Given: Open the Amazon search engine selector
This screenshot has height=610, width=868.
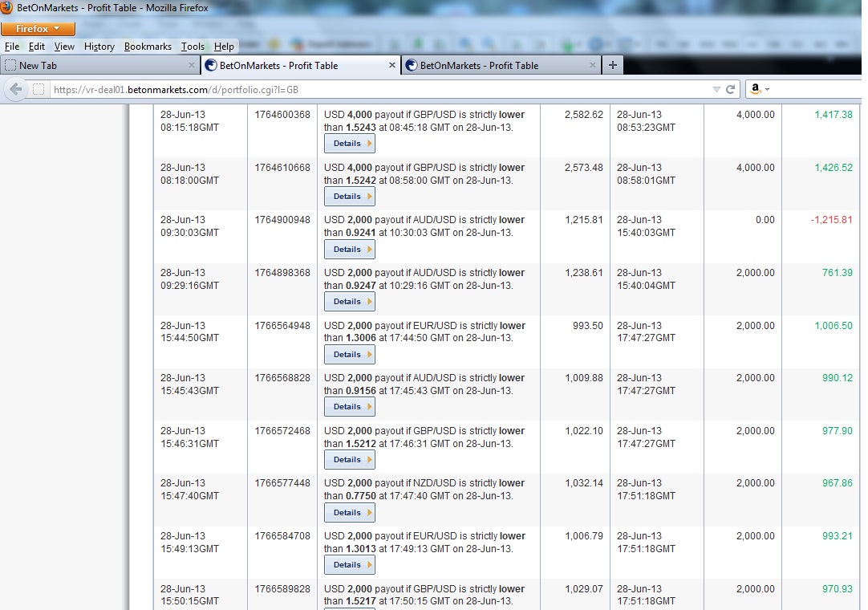Looking at the screenshot, I should click(760, 88).
